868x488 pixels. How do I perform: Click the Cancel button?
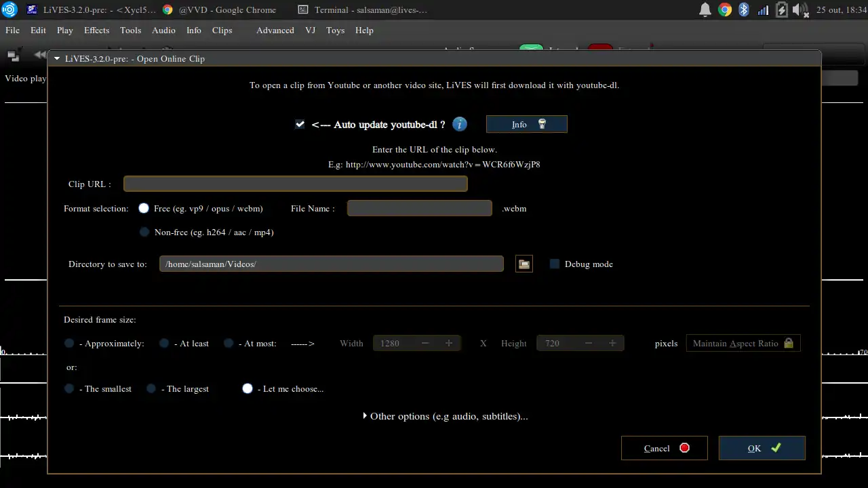click(665, 448)
